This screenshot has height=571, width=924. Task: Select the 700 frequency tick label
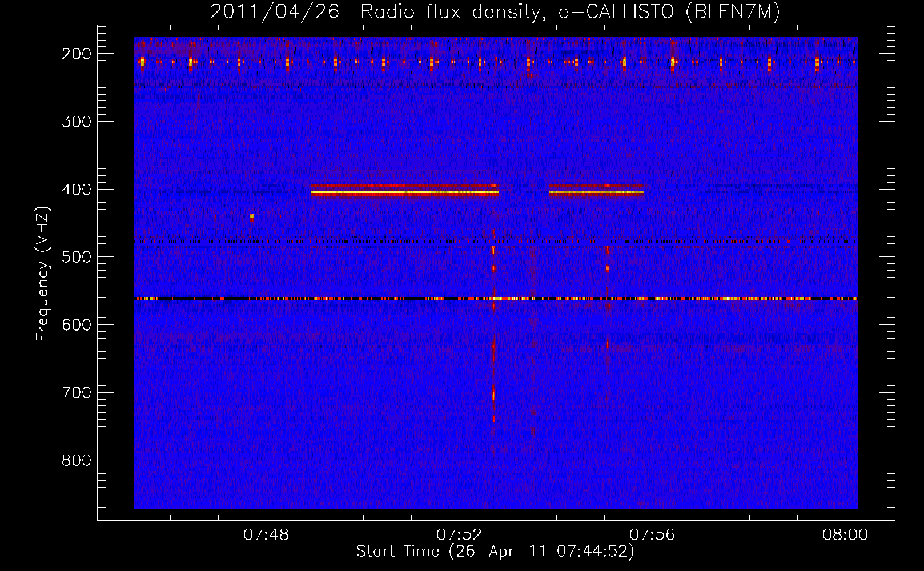point(76,393)
